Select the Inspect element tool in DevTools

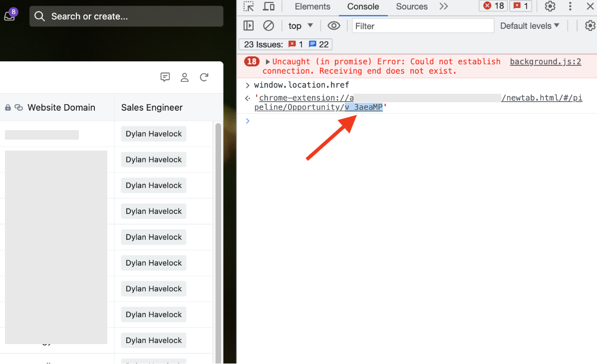click(x=248, y=7)
